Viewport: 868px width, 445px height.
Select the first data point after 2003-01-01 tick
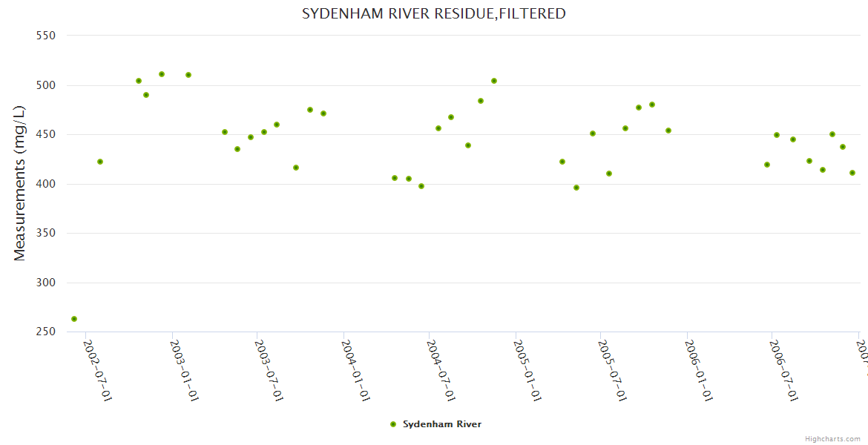coord(188,75)
